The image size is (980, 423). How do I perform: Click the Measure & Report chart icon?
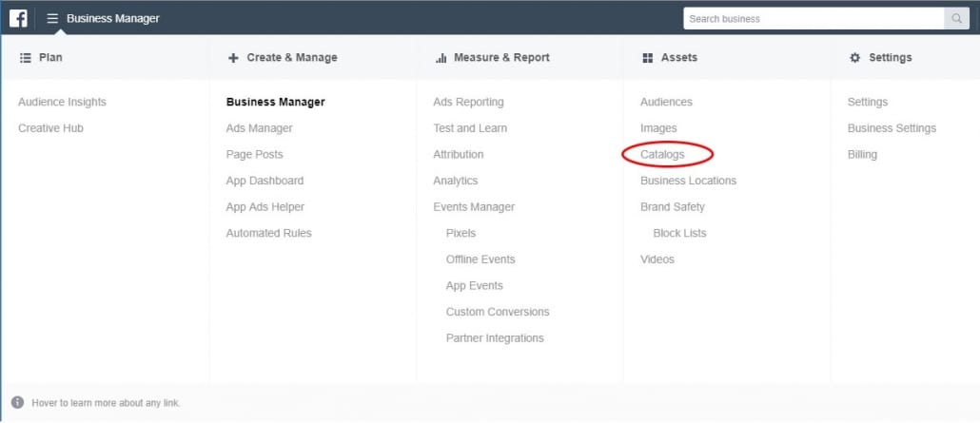441,58
